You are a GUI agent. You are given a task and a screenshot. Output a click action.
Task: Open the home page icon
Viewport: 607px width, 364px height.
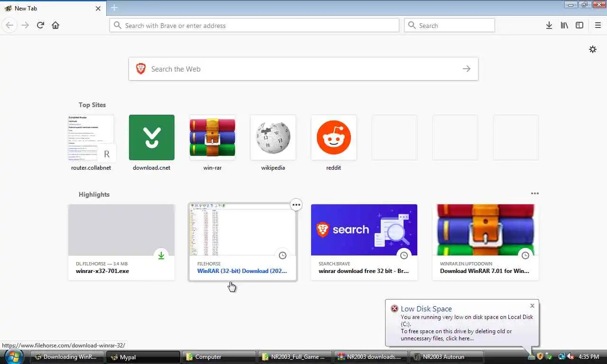pos(55,26)
